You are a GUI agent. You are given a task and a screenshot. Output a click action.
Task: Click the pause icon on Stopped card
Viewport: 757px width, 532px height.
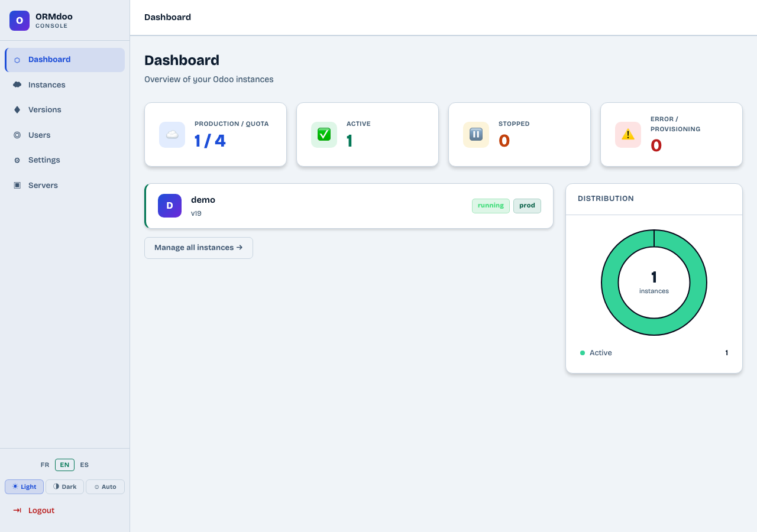point(476,135)
